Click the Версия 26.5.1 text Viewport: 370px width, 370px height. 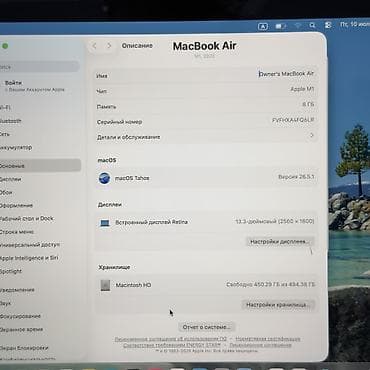click(x=296, y=177)
